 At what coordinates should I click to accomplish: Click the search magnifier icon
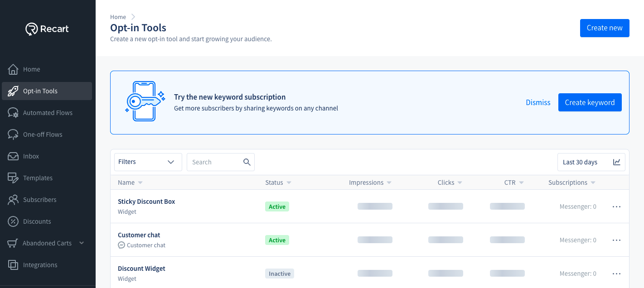247,162
